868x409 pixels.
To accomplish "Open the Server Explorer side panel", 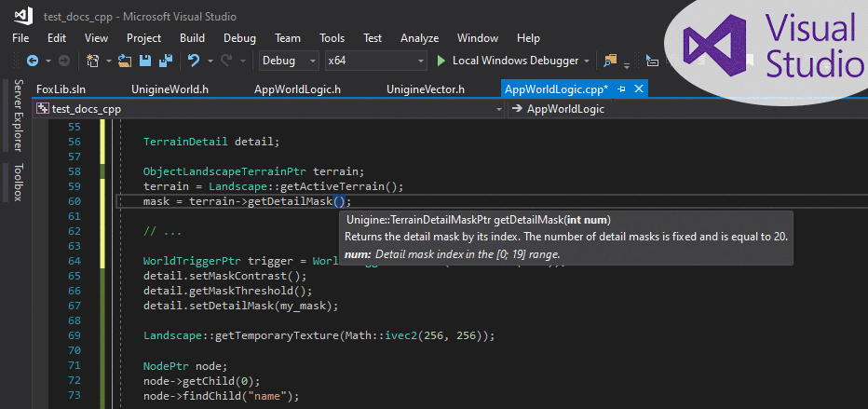I will [x=18, y=115].
